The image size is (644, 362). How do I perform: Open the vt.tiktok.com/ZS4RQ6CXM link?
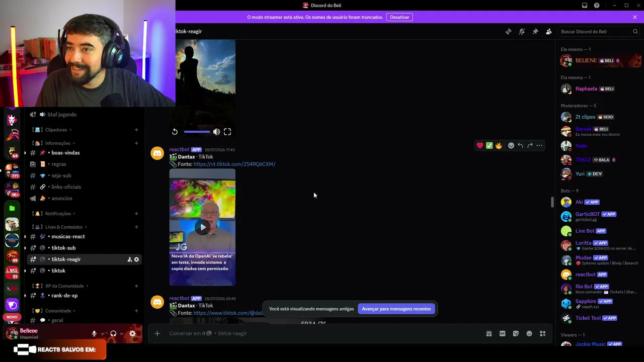[234, 164]
